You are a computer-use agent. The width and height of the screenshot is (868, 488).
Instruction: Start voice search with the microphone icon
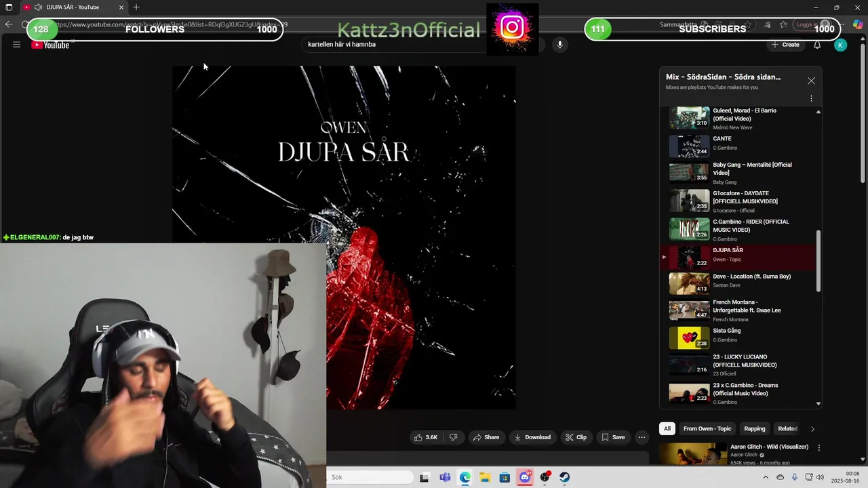pos(559,45)
